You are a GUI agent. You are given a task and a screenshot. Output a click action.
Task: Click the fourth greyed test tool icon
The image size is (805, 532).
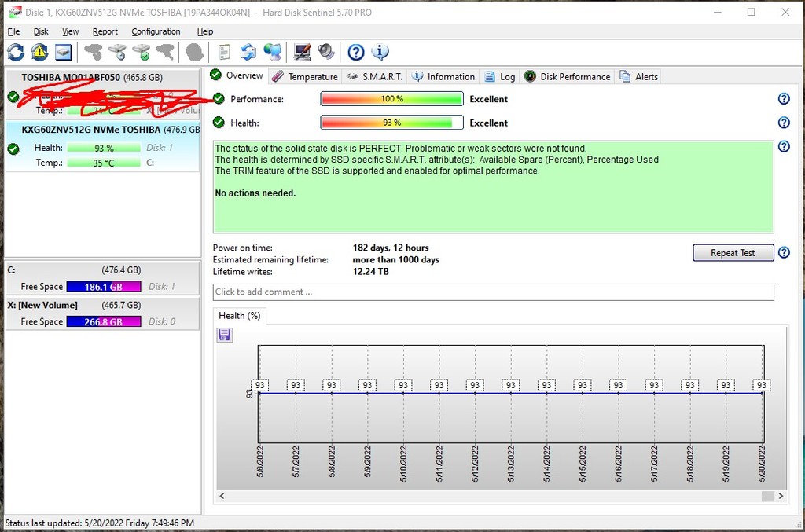point(165,52)
